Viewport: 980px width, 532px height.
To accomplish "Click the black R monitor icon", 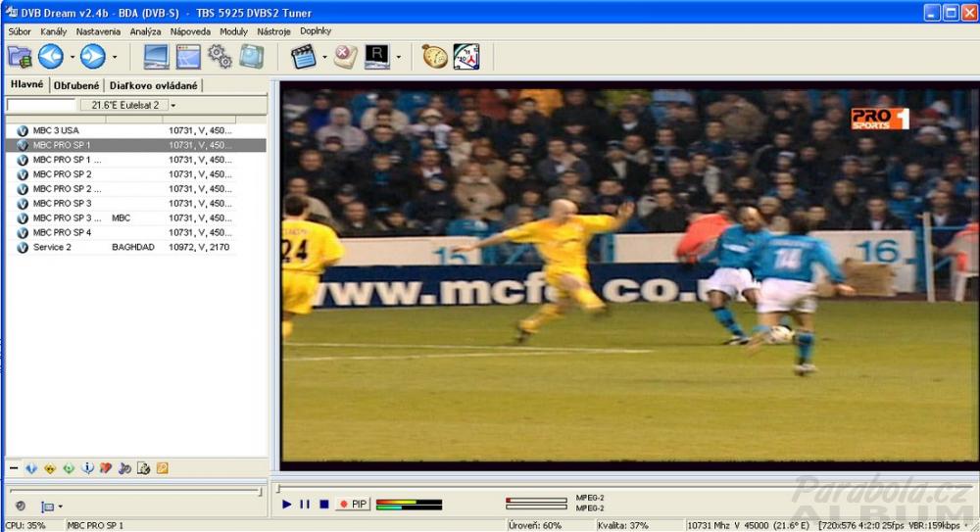I will click(x=377, y=57).
